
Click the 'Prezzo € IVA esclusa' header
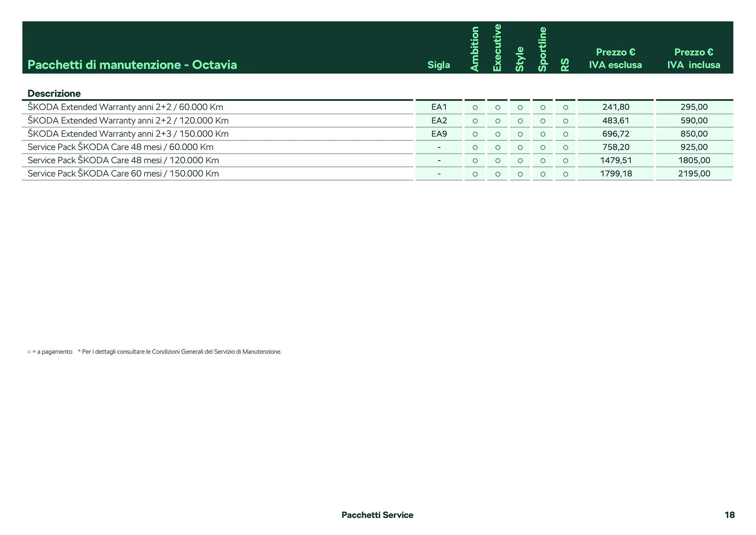615,58
